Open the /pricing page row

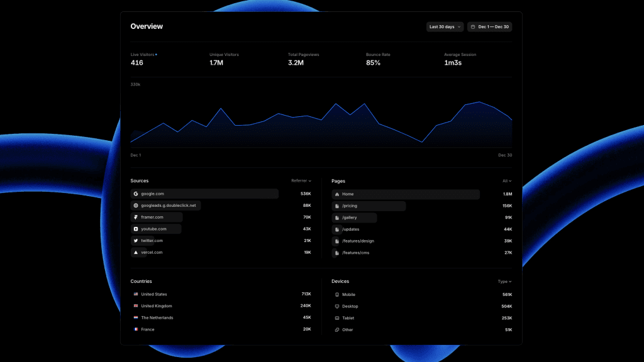[422, 206]
